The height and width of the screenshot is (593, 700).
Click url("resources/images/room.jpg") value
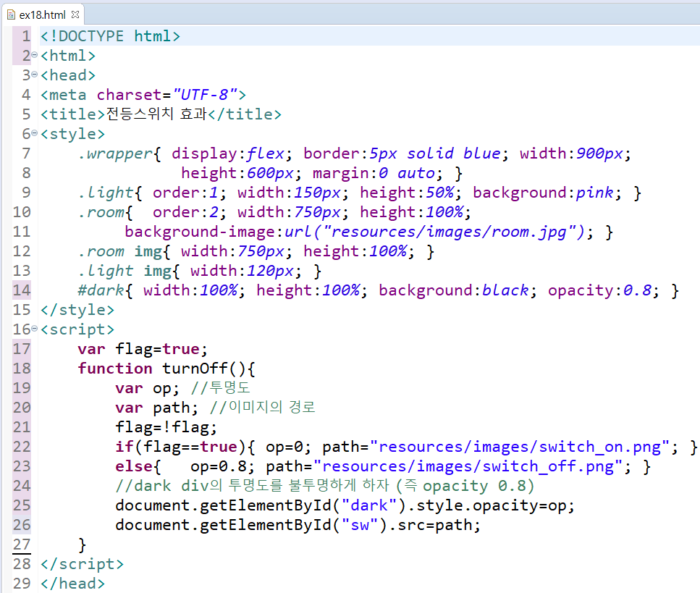tap(434, 232)
